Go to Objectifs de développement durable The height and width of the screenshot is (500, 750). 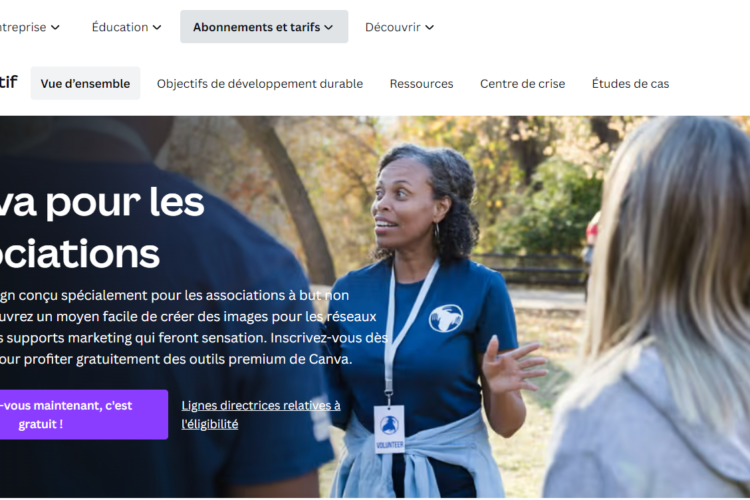point(260,84)
